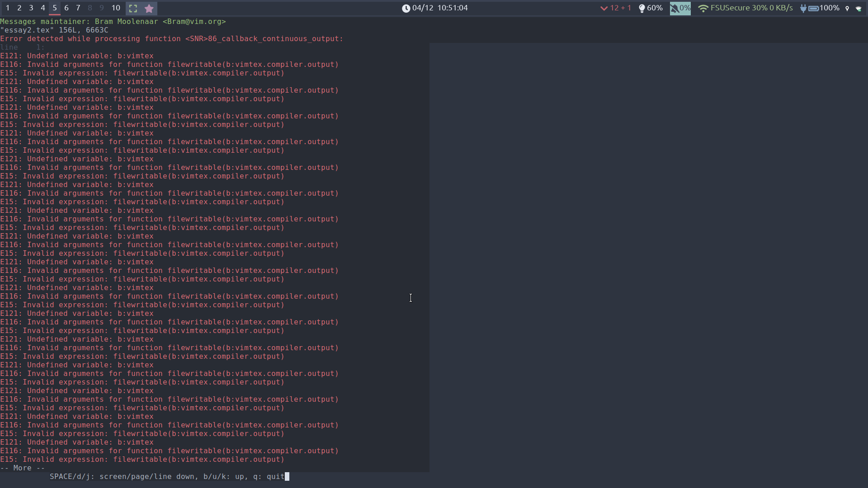Click the "essay2.tex" 156L, 6663C line
868x488 pixels.
click(x=54, y=30)
